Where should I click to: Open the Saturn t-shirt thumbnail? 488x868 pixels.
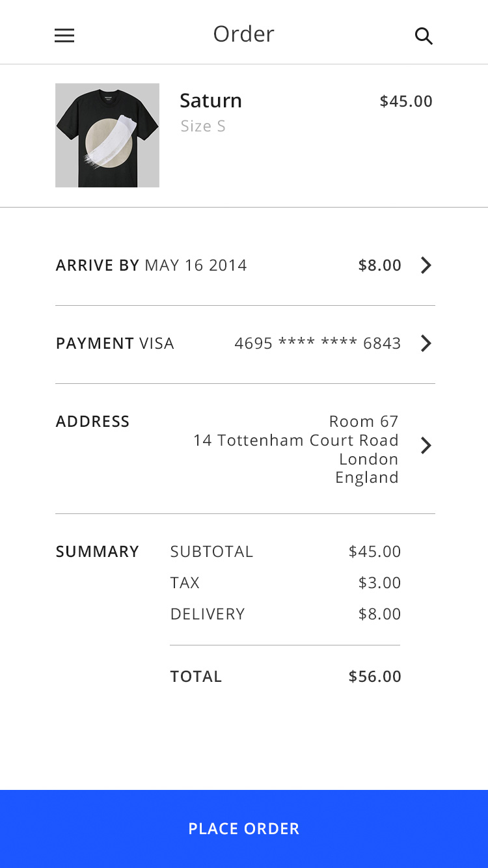coord(107,135)
